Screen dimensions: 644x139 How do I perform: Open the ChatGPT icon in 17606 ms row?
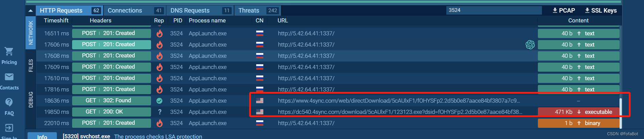pyautogui.click(x=530, y=45)
